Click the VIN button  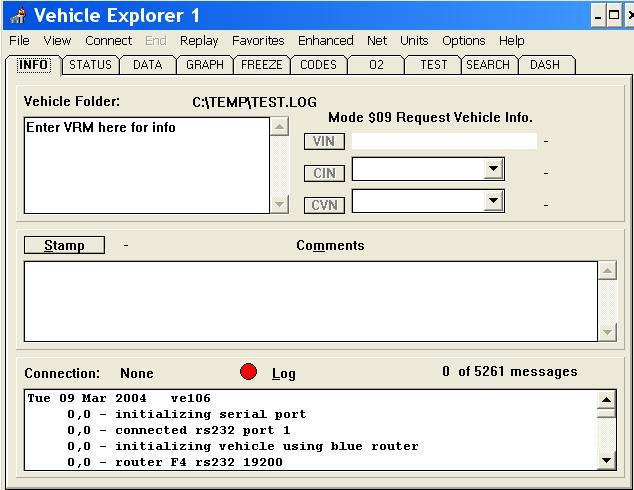(324, 141)
